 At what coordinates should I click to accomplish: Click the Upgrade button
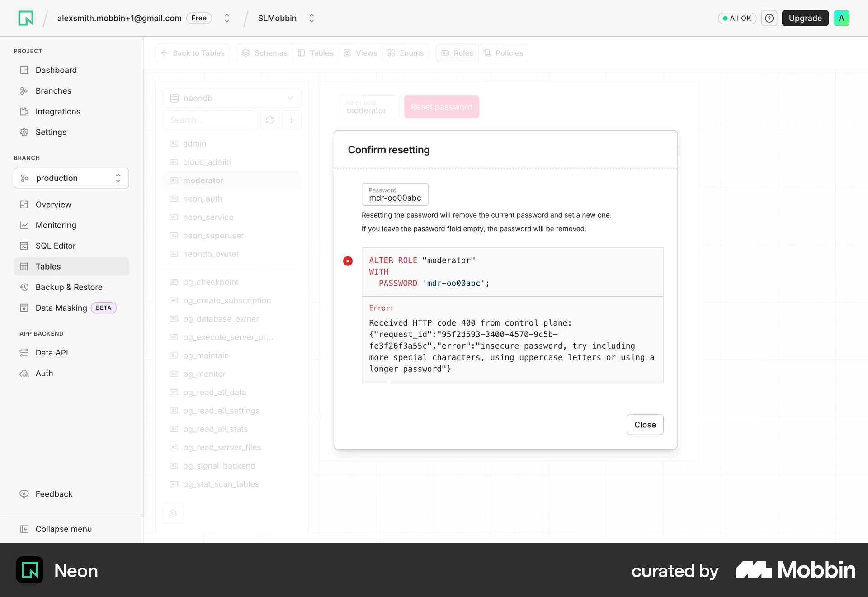pyautogui.click(x=805, y=18)
